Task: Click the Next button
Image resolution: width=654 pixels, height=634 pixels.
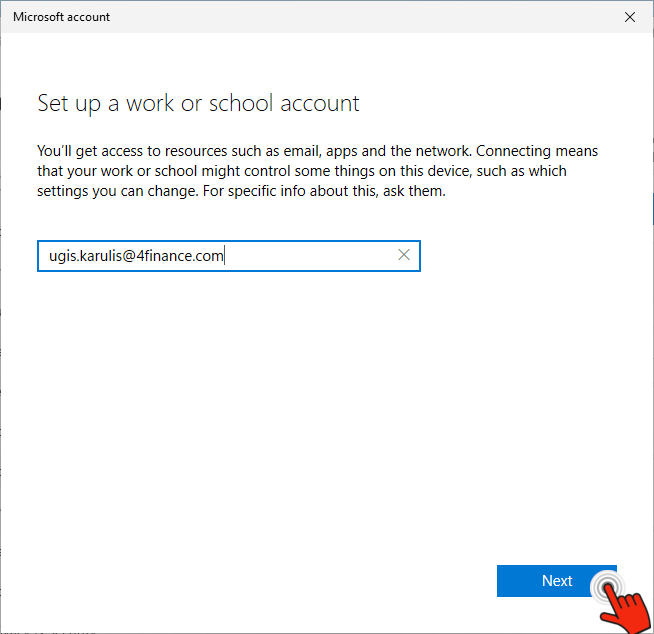Action: click(556, 581)
